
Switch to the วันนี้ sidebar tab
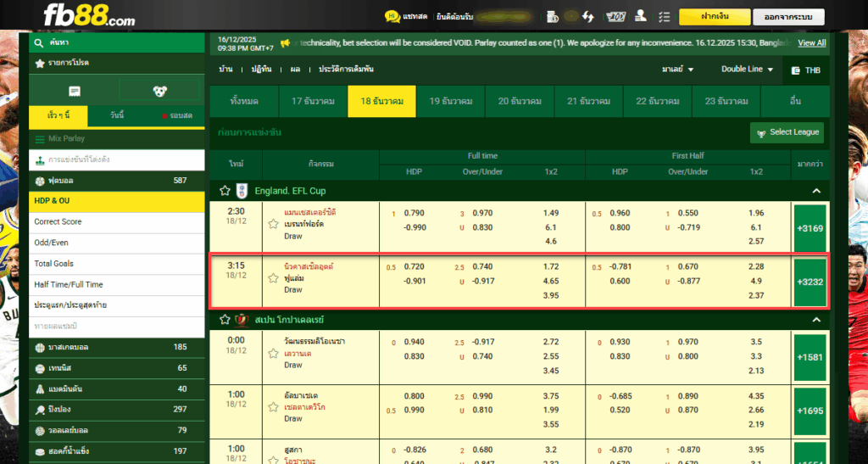pos(117,115)
